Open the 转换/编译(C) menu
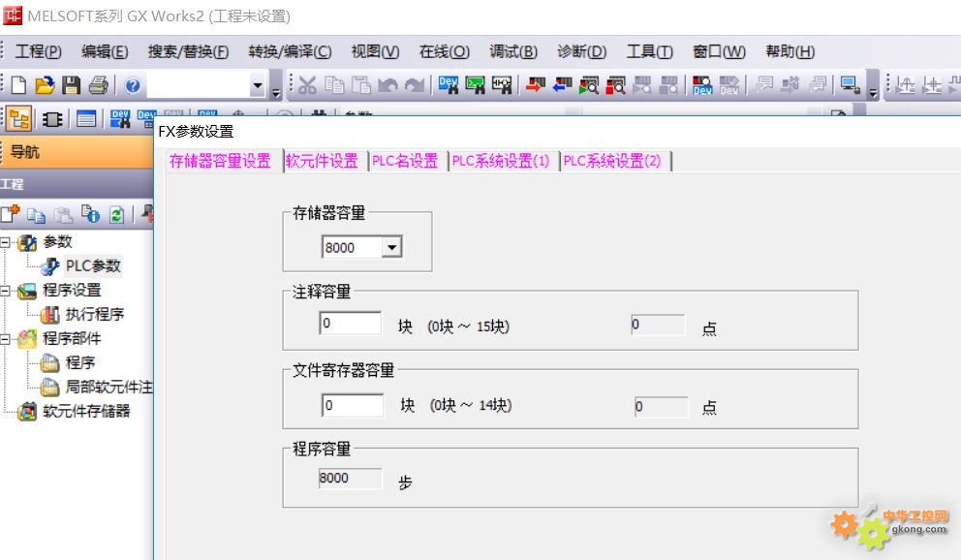The height and width of the screenshot is (560, 961). (290, 51)
